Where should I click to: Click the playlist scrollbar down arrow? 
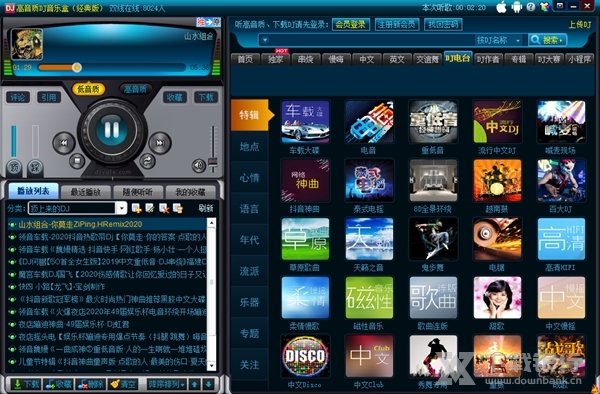click(211, 366)
